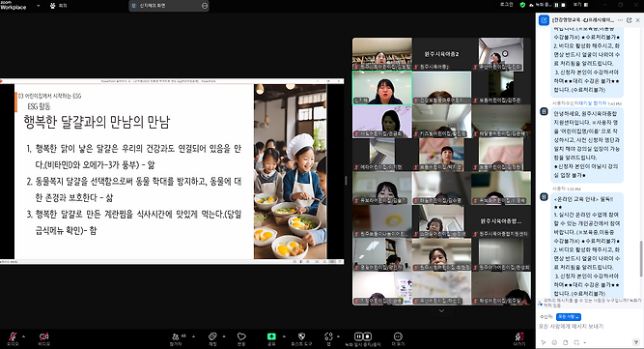Turn on the video camera
The width and height of the screenshot is (644, 349).
pyautogui.click(x=44, y=338)
